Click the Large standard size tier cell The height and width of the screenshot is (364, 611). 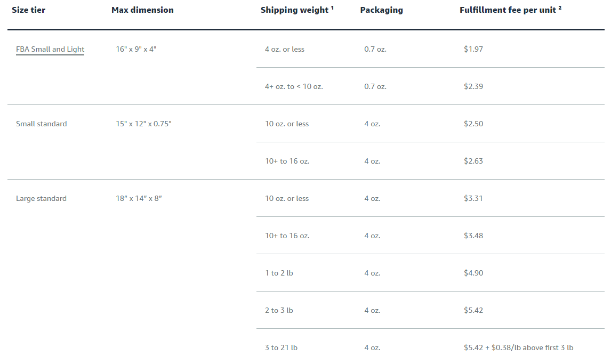click(41, 198)
